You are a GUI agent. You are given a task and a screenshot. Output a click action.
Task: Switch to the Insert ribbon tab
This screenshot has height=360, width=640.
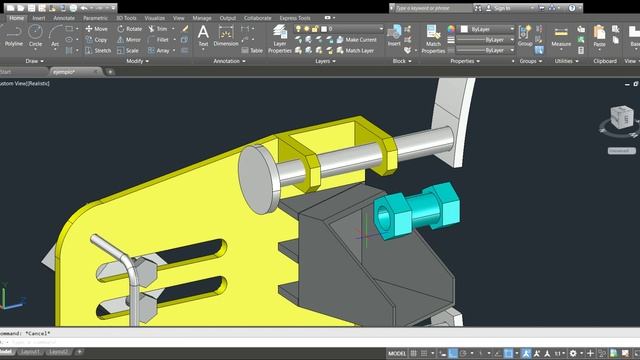point(39,18)
